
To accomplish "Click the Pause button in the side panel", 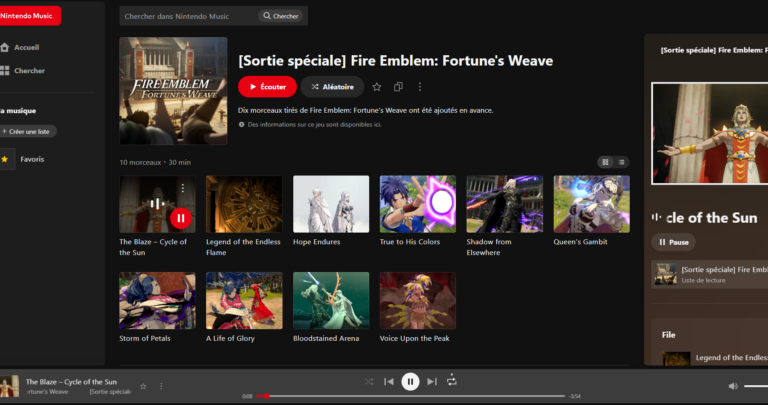I will pos(673,242).
